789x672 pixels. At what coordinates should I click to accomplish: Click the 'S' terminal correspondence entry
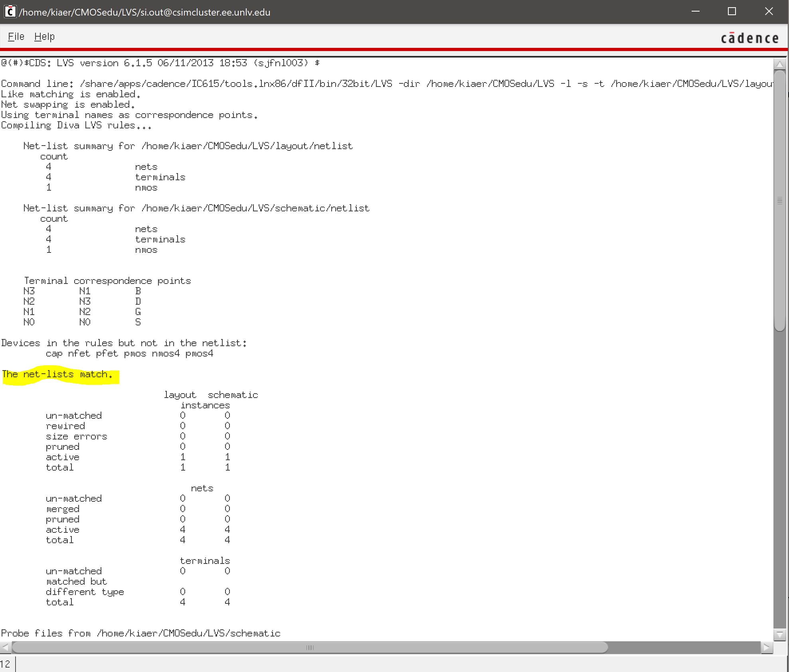pos(138,322)
